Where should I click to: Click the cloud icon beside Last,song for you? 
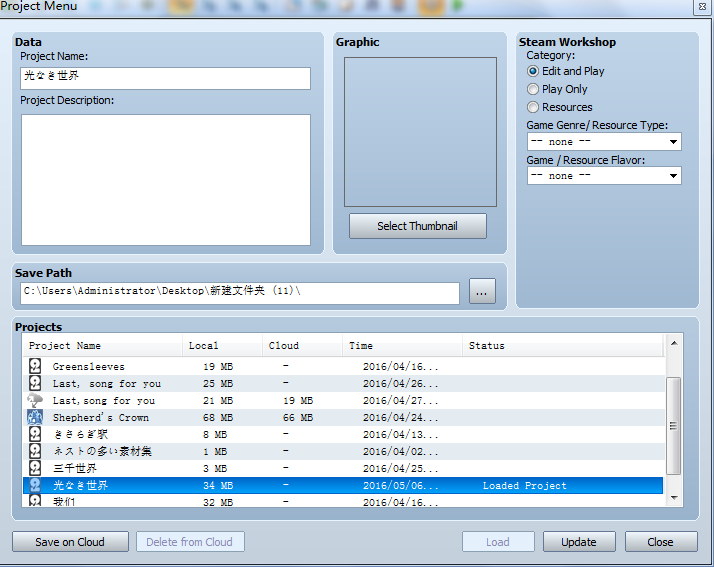point(35,400)
